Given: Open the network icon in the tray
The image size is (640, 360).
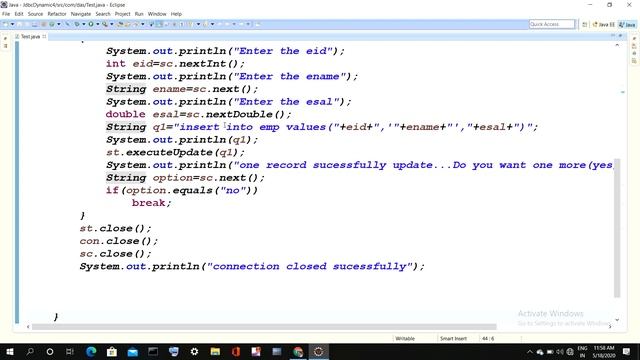Looking at the screenshot, I should 570,351.
